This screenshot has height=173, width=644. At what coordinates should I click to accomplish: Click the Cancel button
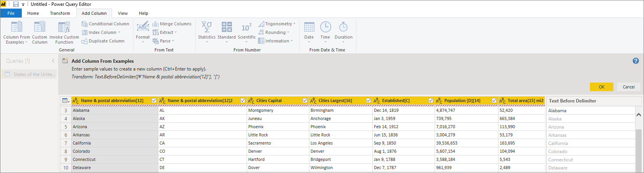629,87
